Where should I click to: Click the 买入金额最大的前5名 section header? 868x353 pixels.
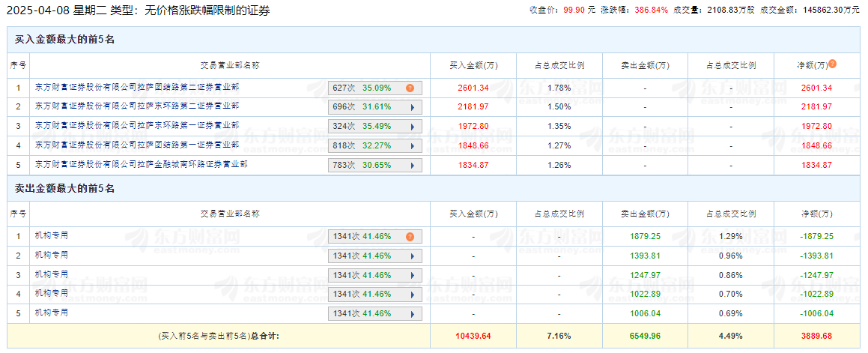coord(64,39)
